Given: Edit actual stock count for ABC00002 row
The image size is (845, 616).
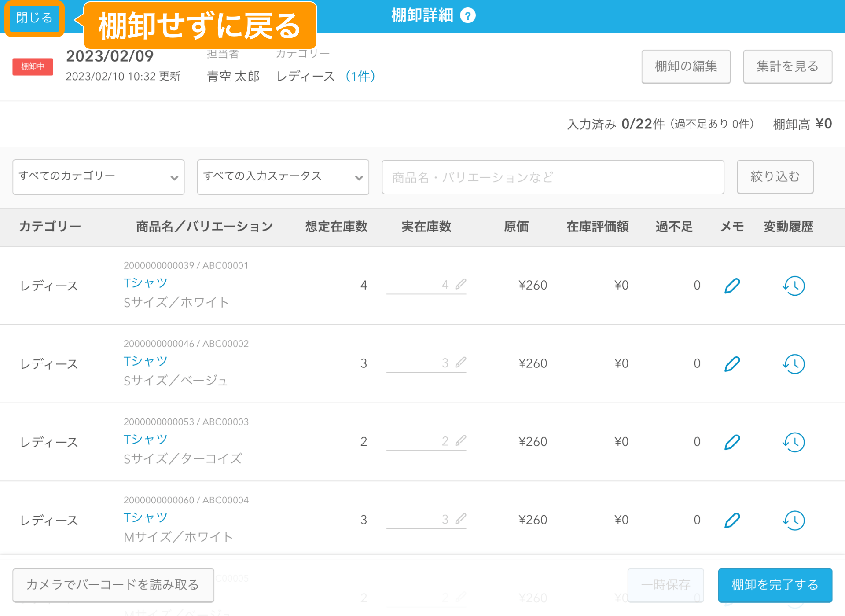Looking at the screenshot, I should [x=426, y=363].
